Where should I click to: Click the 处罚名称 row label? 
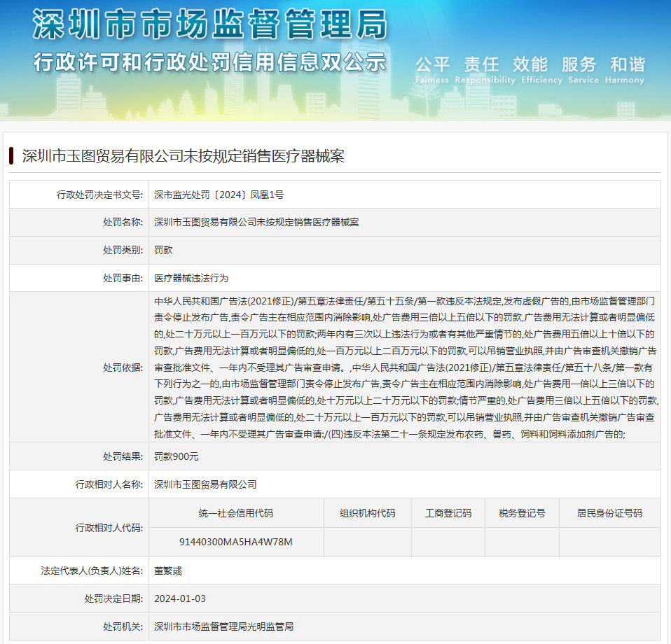coord(123,223)
